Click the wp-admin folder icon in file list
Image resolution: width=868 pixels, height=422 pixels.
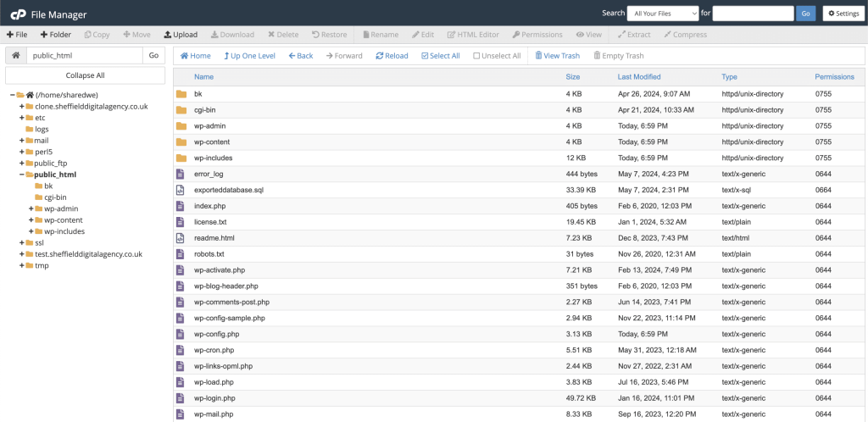181,126
